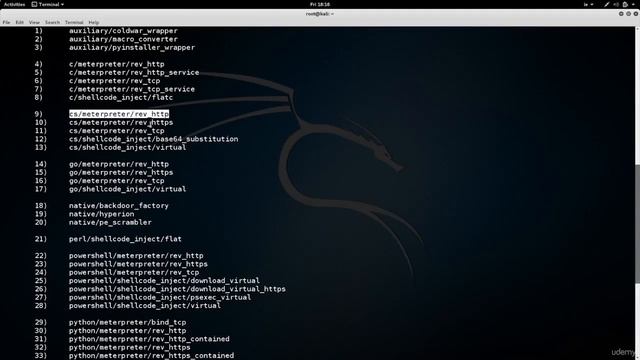
Task: Click perl/shellcode_inject/flat text
Action: click(x=125, y=239)
